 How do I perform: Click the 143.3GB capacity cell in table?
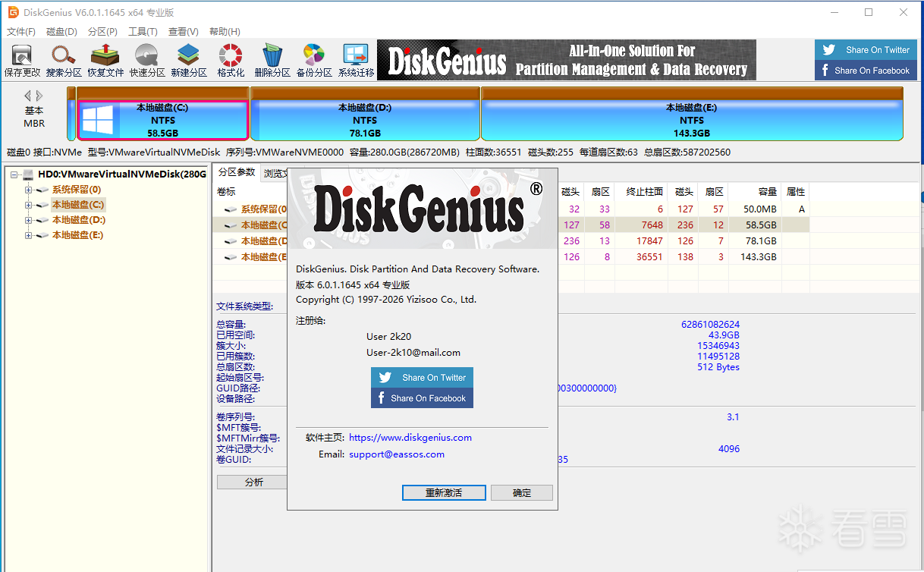[759, 256]
